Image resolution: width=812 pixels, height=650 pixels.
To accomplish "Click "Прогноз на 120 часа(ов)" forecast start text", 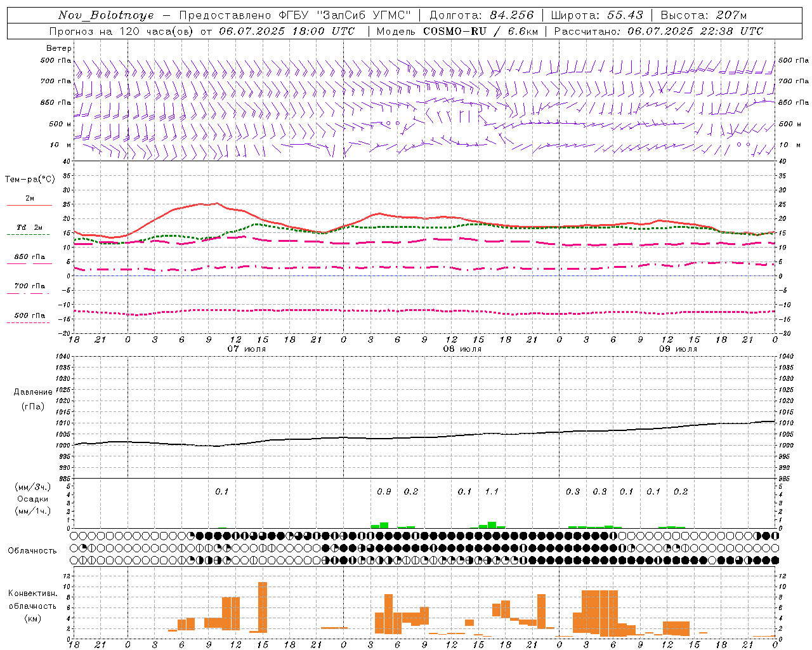I will (x=122, y=31).
